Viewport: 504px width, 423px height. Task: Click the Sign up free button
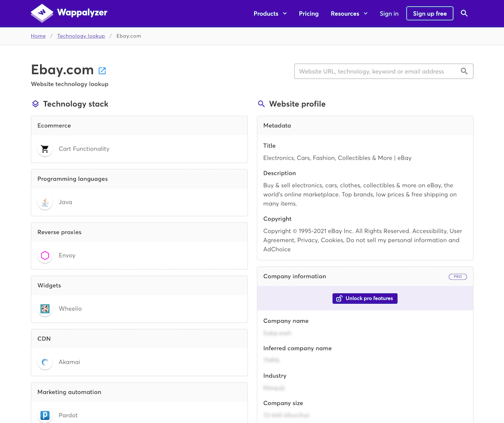[x=430, y=14]
